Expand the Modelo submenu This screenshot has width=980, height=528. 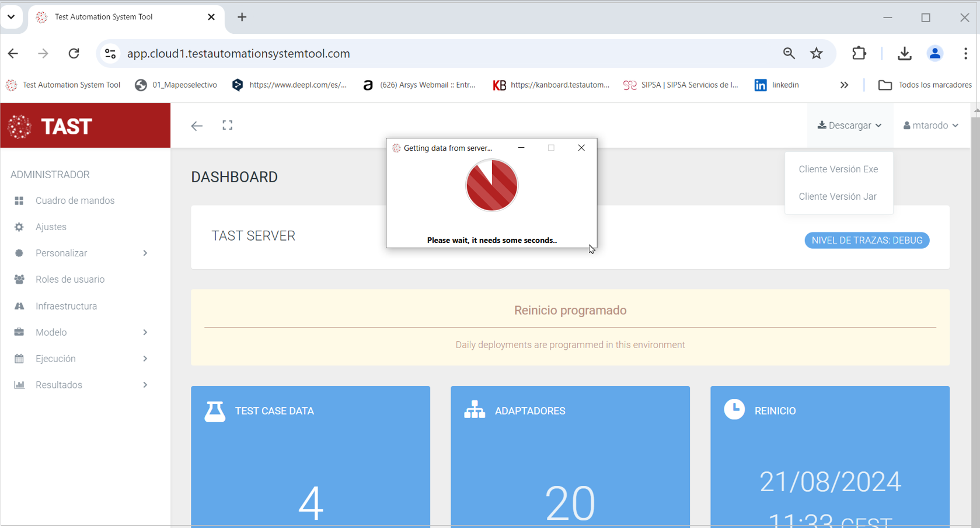coord(81,332)
